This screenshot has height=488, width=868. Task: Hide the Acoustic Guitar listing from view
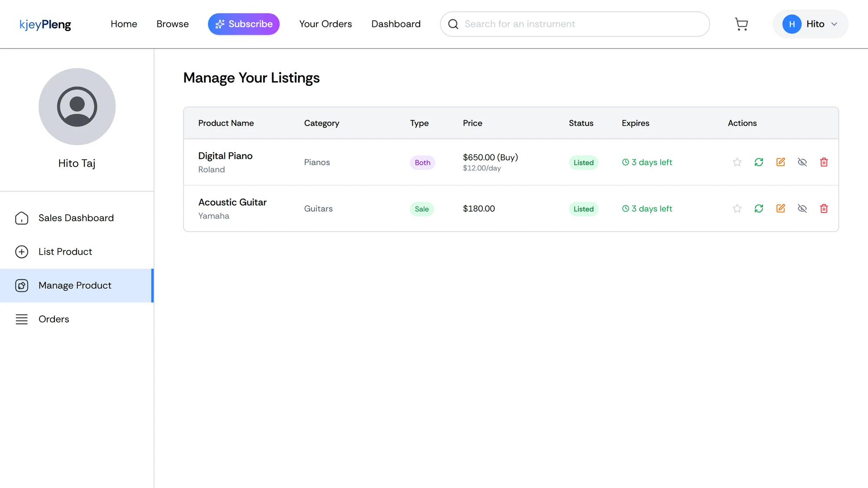click(x=802, y=209)
